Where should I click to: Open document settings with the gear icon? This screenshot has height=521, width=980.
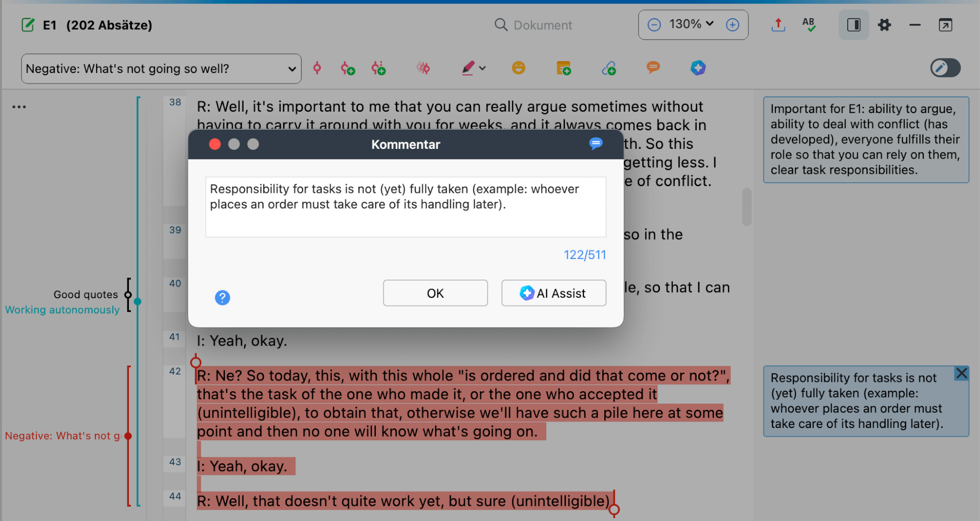(x=884, y=24)
